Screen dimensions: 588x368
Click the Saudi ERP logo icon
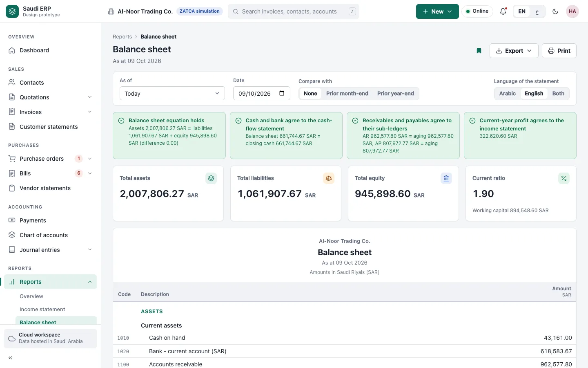(x=12, y=11)
